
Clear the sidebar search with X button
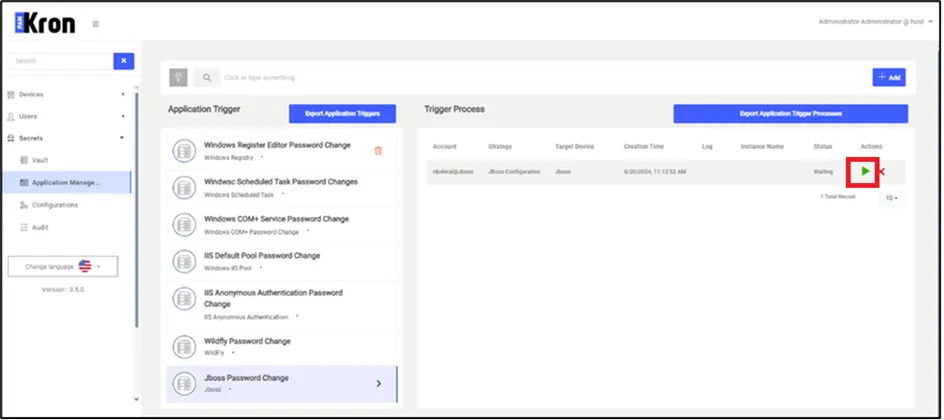pos(123,61)
